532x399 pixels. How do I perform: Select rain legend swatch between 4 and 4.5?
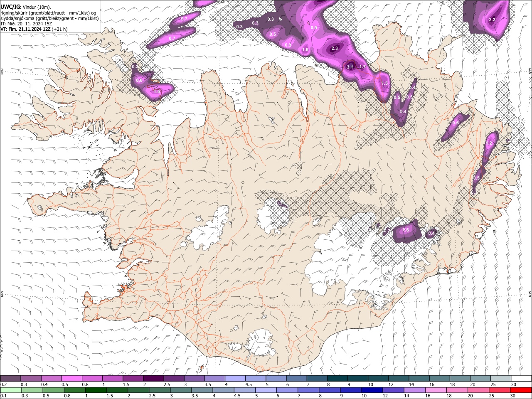coord(224,390)
